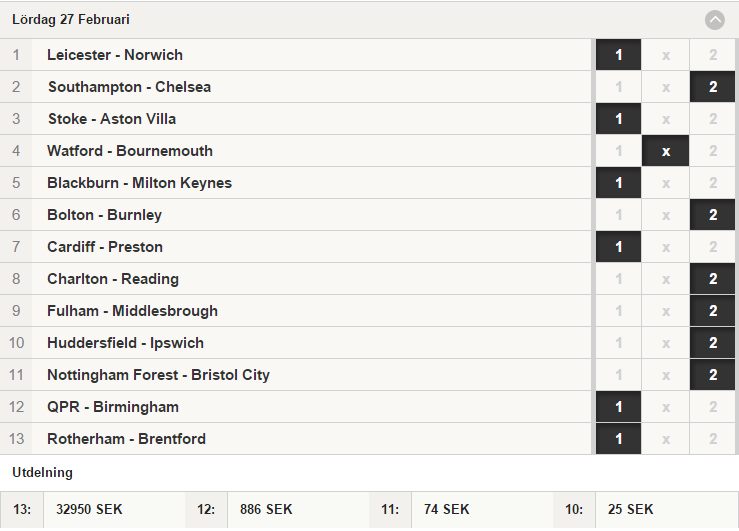
Task: Toggle selected 2 on Southampton - Chelsea
Action: [x=713, y=87]
